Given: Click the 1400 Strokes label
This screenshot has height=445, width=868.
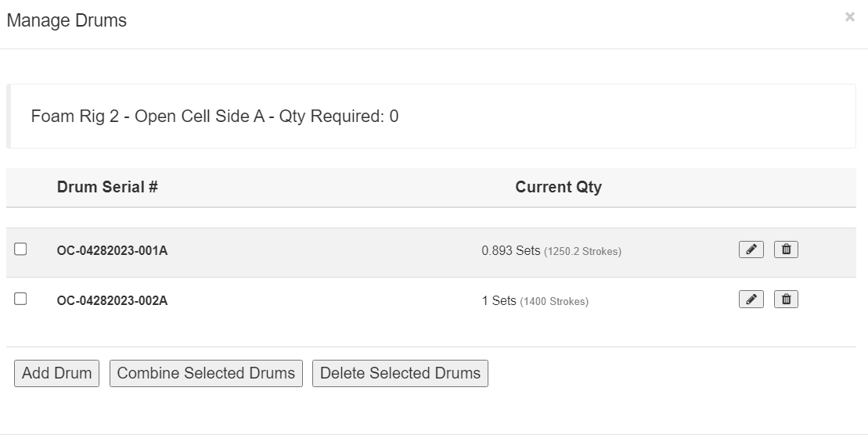Looking at the screenshot, I should 554,302.
